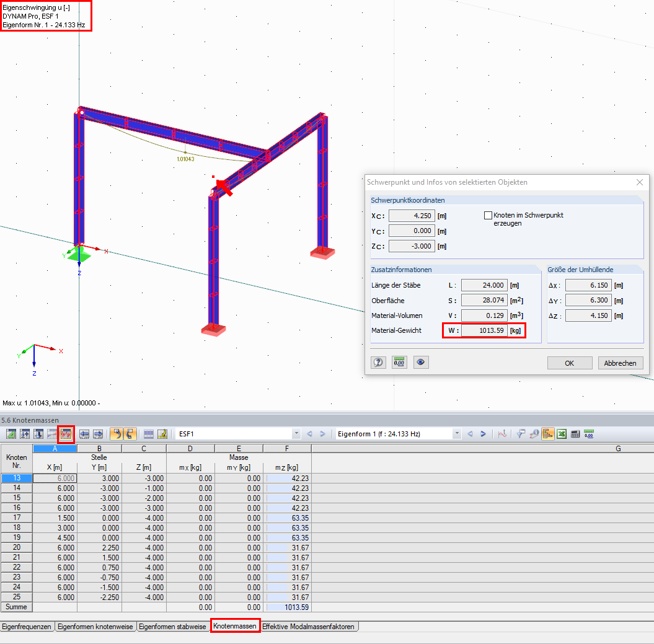The image size is (654, 644).
Task: Enable the Knoten im Schwerpunkt erzeugen checkbox
Action: [x=488, y=215]
